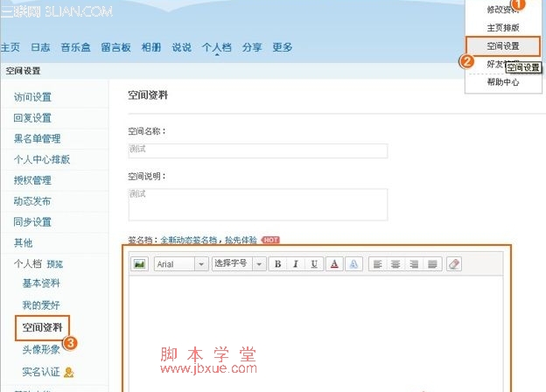
Task: Open 访问设置 in sidebar
Action: click(x=32, y=97)
